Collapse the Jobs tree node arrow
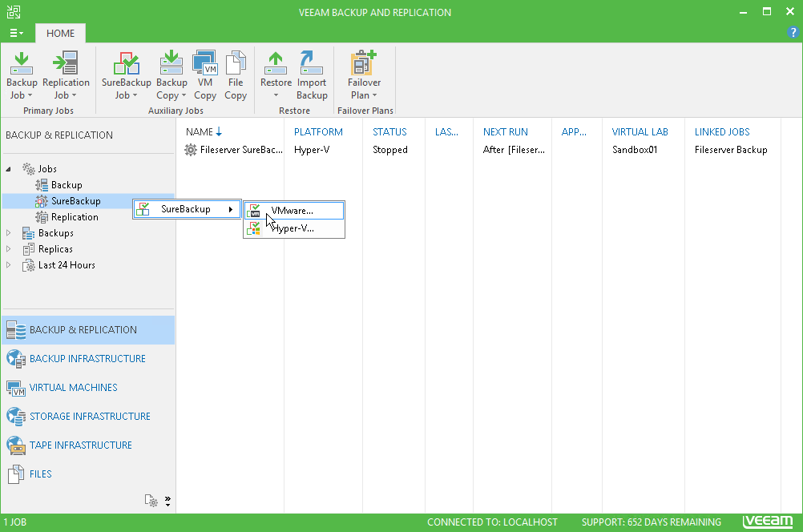This screenshot has height=532, width=803. [x=8, y=169]
